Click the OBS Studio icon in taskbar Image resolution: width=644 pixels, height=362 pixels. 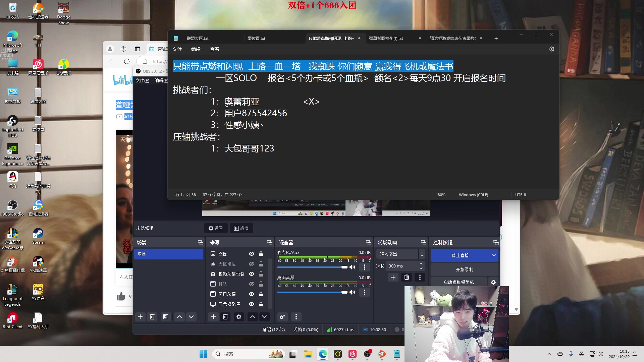coord(367,354)
